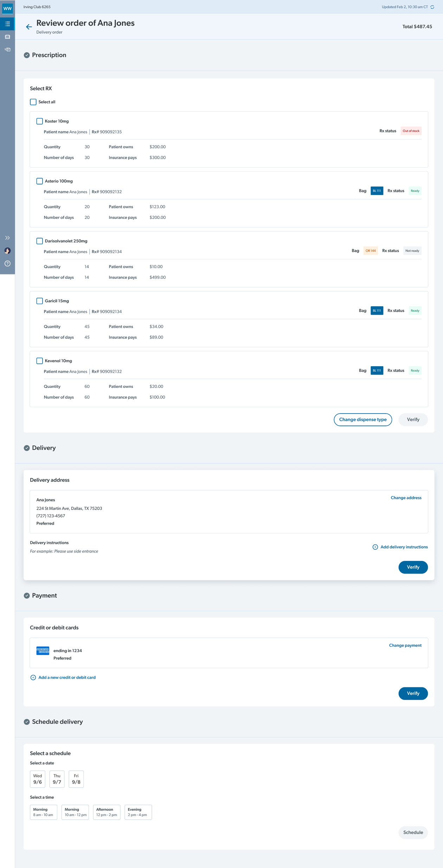Click BL 111 bag badge for Garicil
Viewport: 443px width, 868px height.
[377, 311]
